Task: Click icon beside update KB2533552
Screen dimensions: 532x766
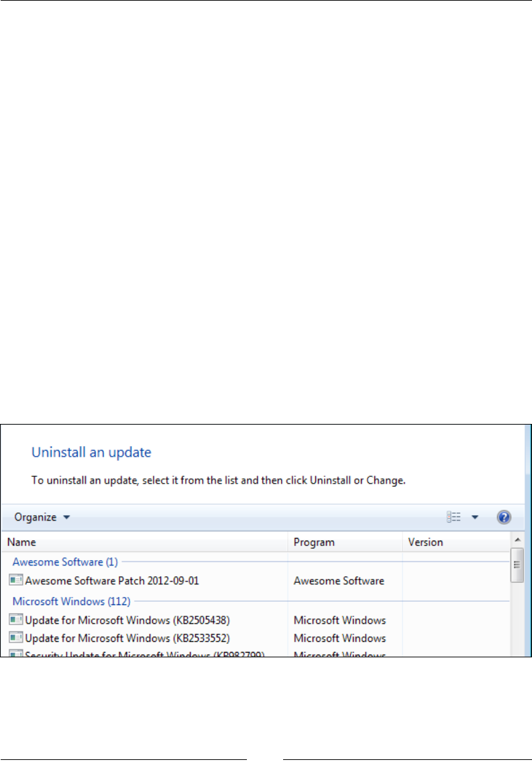Action: [x=15, y=637]
